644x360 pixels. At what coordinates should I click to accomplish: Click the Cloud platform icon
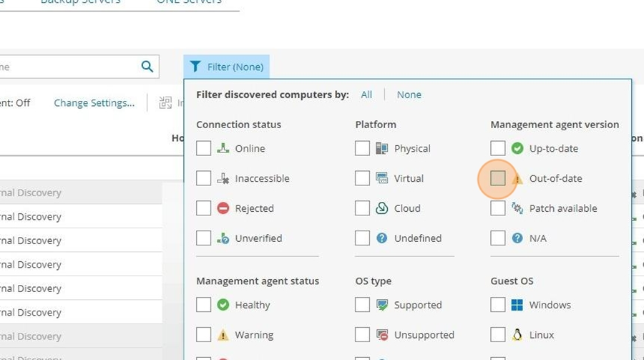pyautogui.click(x=381, y=208)
